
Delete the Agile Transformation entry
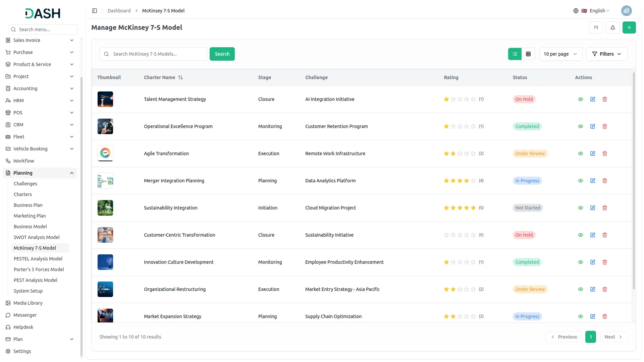click(605, 154)
